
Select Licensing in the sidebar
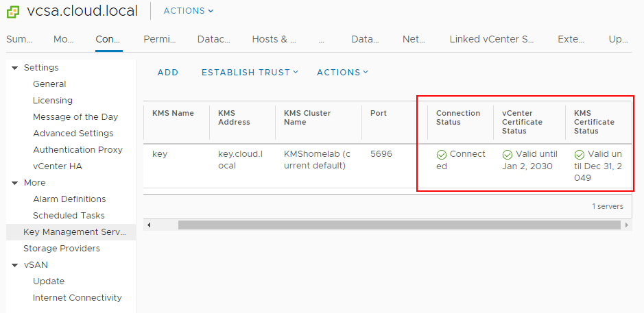tap(53, 101)
